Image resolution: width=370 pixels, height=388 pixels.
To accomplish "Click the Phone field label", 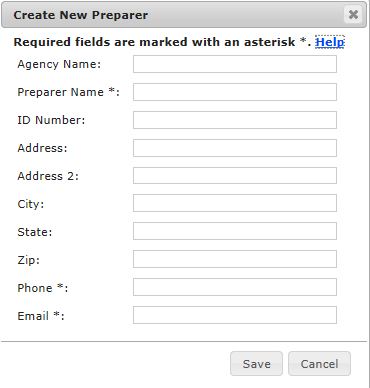I will coord(43,288).
